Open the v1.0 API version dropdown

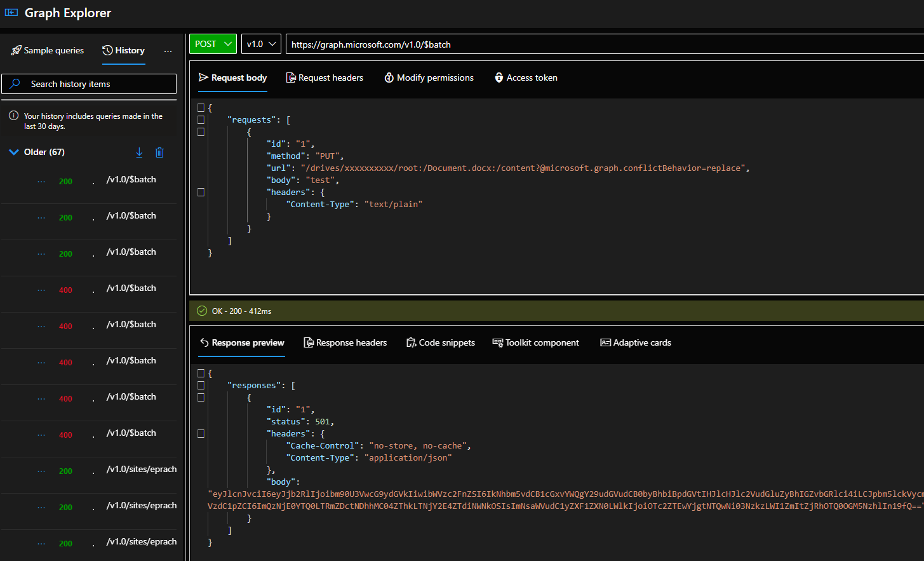[261, 44]
